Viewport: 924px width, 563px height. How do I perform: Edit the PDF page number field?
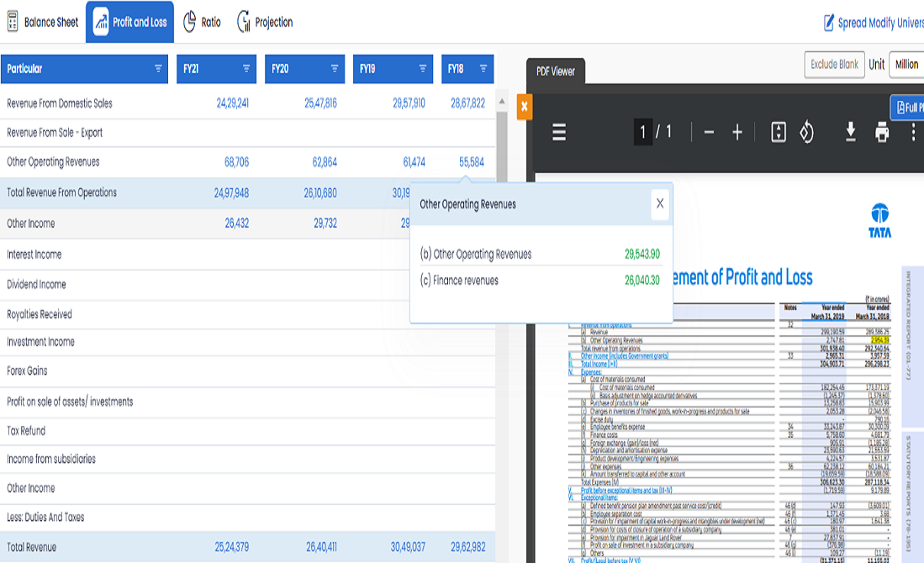[643, 132]
